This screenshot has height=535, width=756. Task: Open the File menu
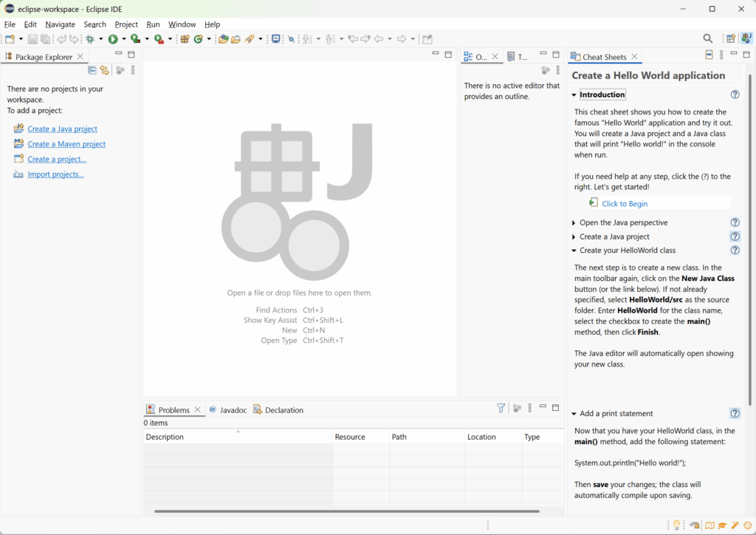[x=10, y=24]
